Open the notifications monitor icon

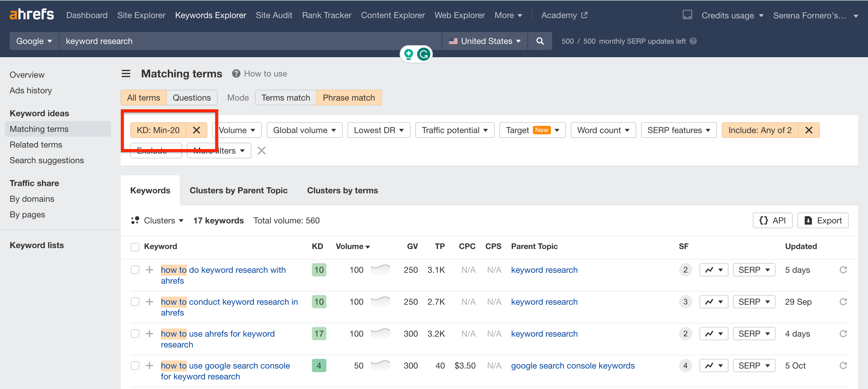coord(687,15)
